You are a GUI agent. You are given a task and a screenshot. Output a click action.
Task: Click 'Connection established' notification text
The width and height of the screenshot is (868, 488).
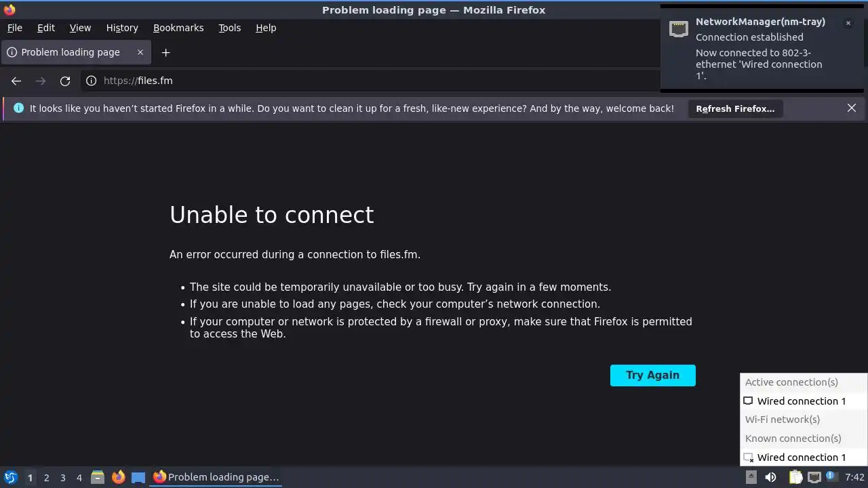(x=749, y=37)
